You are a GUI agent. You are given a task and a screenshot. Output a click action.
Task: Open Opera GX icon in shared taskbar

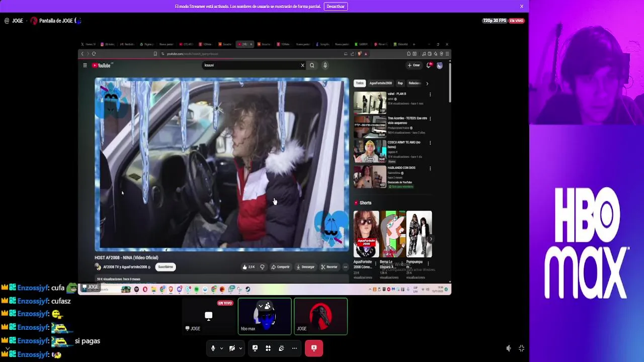click(145, 289)
